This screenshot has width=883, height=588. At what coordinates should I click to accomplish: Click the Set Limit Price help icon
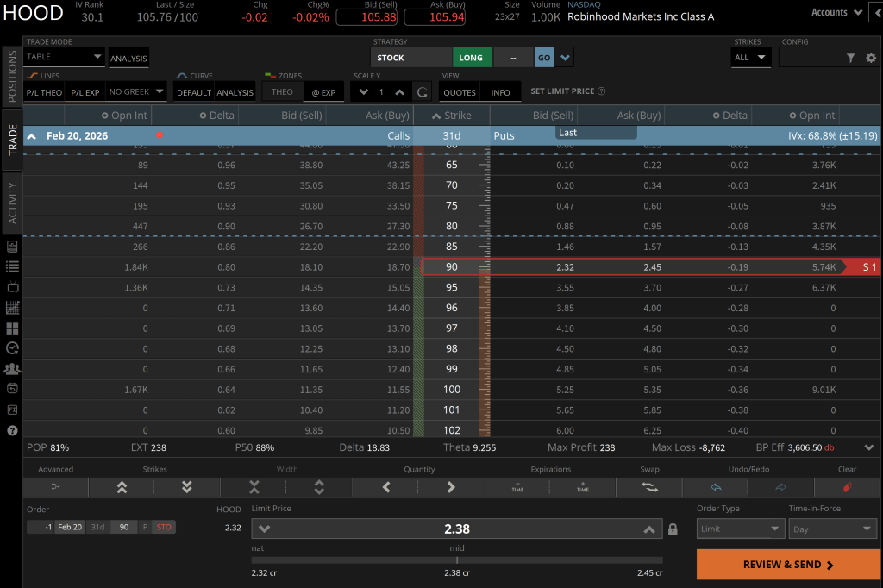(601, 91)
